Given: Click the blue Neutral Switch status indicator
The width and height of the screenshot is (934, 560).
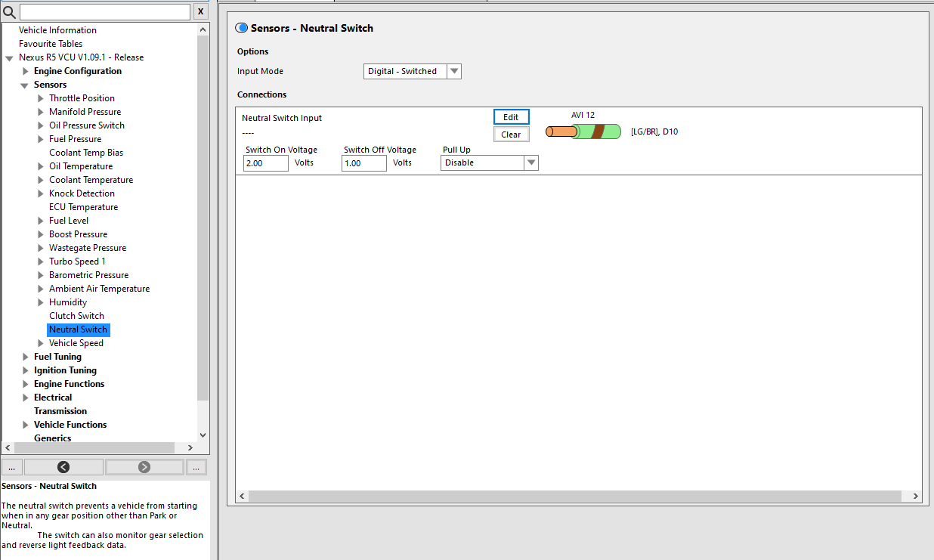Looking at the screenshot, I should point(242,28).
